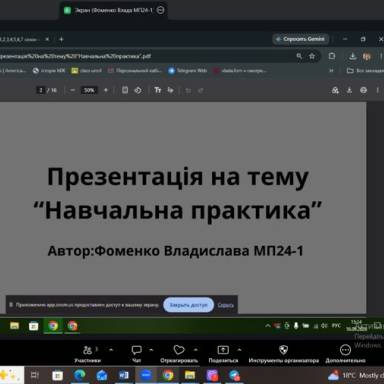
Task: Open the Telegram Web bookmark
Action: (x=188, y=71)
